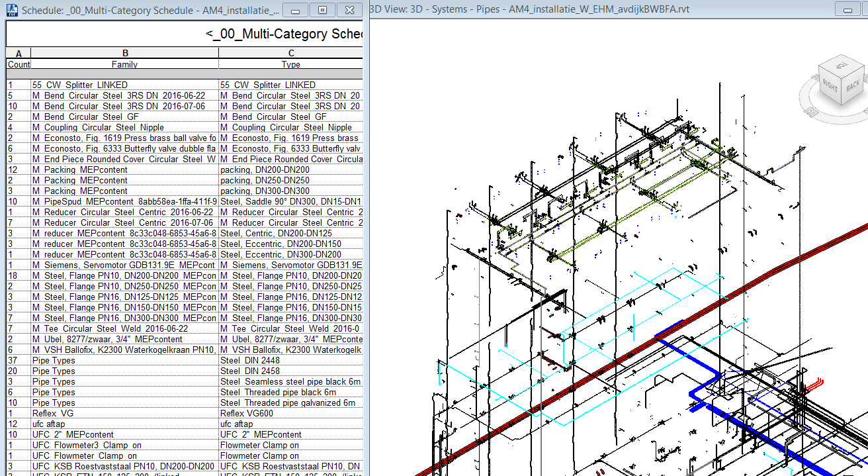Image resolution: width=868 pixels, height=476 pixels.
Task: Select Family cell M_Tee_Circular_Steel_Weld_2016-06-22
Action: pos(124,328)
